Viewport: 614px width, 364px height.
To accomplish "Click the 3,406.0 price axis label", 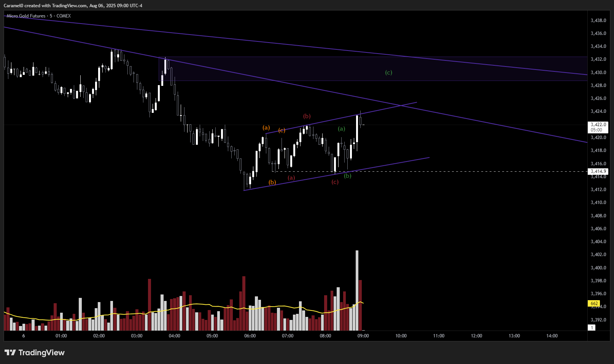I will pyautogui.click(x=598, y=229).
